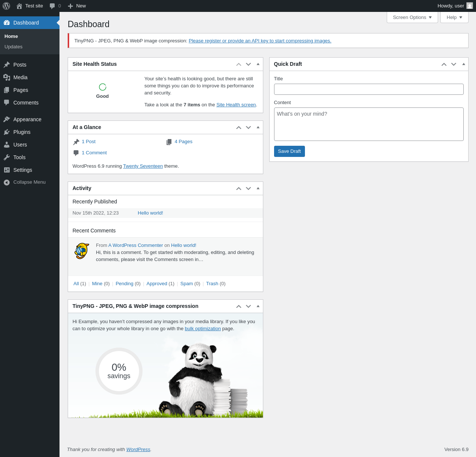Open the WordPress logo menu in admin bar

click(x=6, y=6)
